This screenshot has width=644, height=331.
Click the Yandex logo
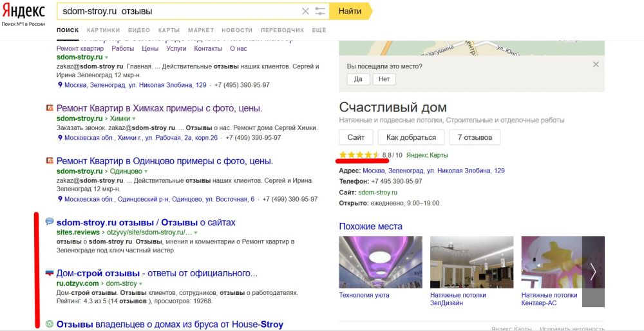[23, 12]
